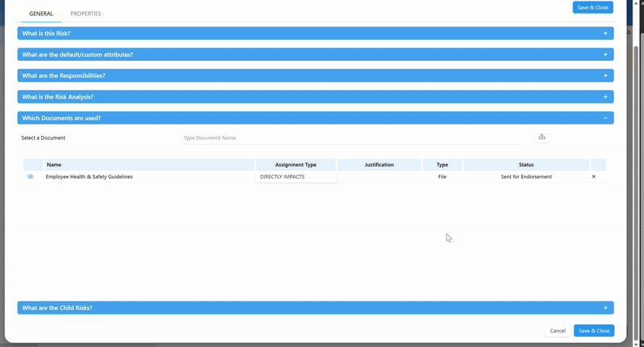
Task: Expand 'What are the Child Risks?' plus icon
Action: (x=605, y=307)
